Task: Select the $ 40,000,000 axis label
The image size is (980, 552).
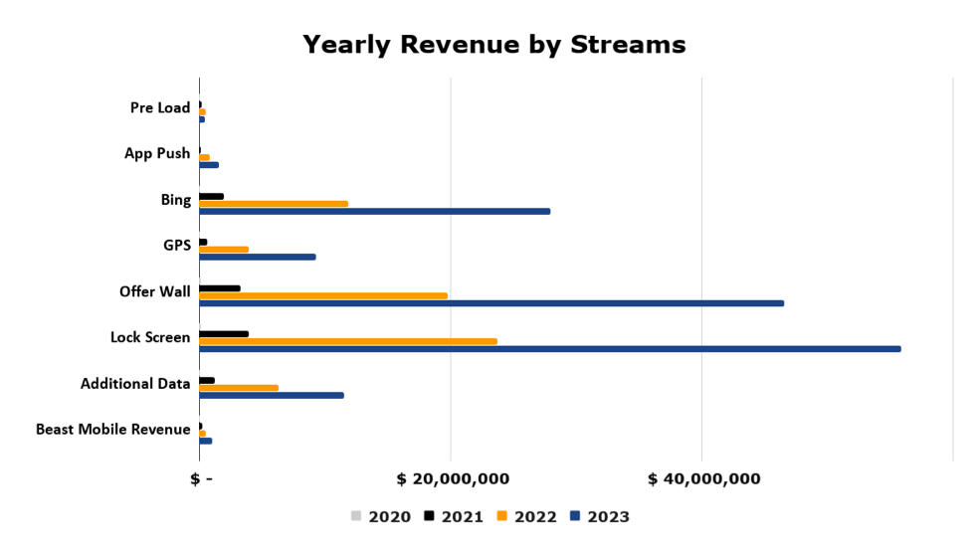Action: coord(703,479)
